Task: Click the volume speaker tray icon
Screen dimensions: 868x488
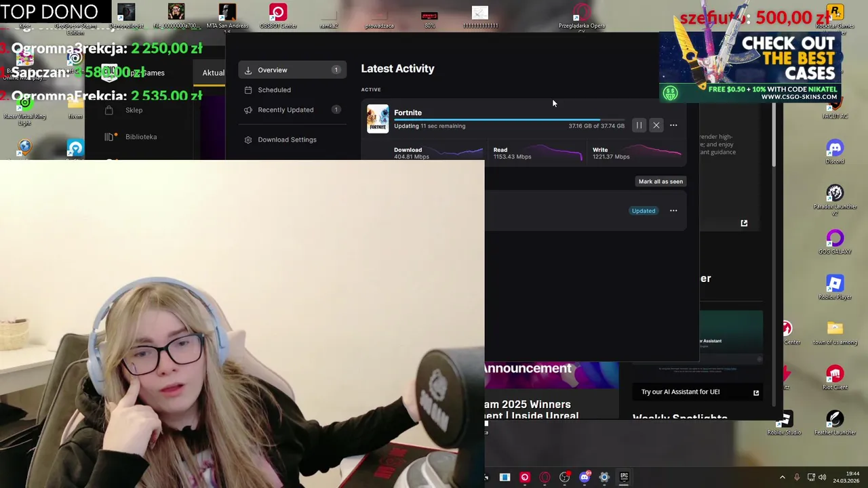Action: point(823,477)
